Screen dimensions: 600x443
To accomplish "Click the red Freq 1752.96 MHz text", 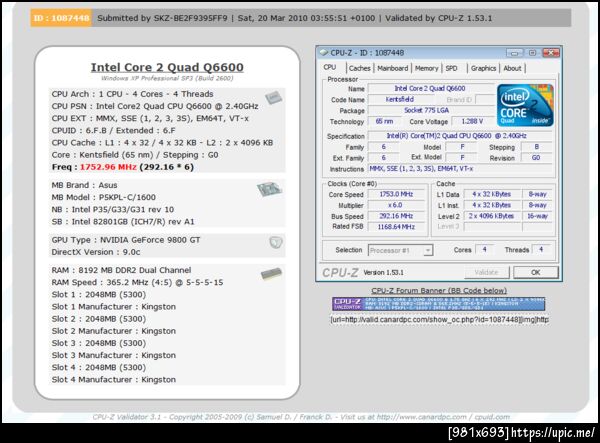I will pyautogui.click(x=108, y=167).
